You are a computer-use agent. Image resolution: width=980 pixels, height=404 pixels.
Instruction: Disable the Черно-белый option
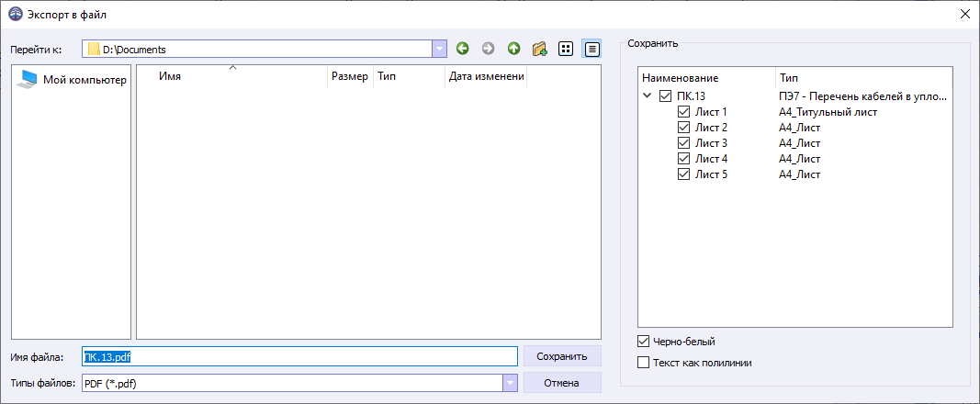(643, 342)
